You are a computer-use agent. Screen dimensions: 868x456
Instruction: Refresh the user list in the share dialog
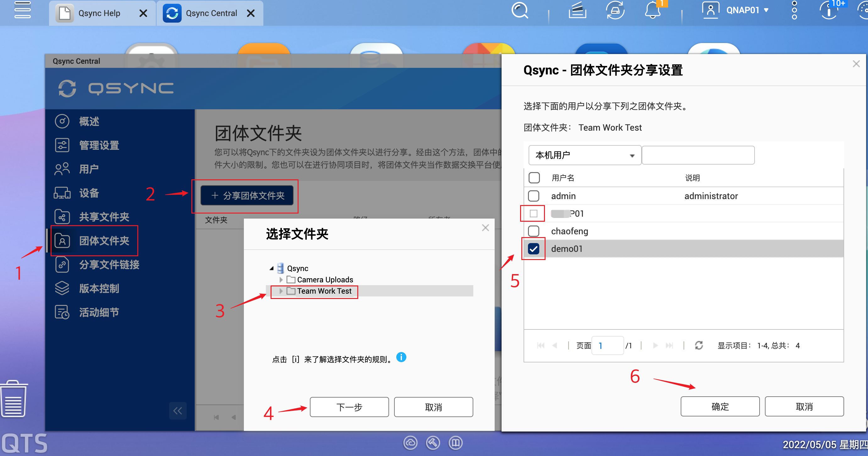point(700,345)
